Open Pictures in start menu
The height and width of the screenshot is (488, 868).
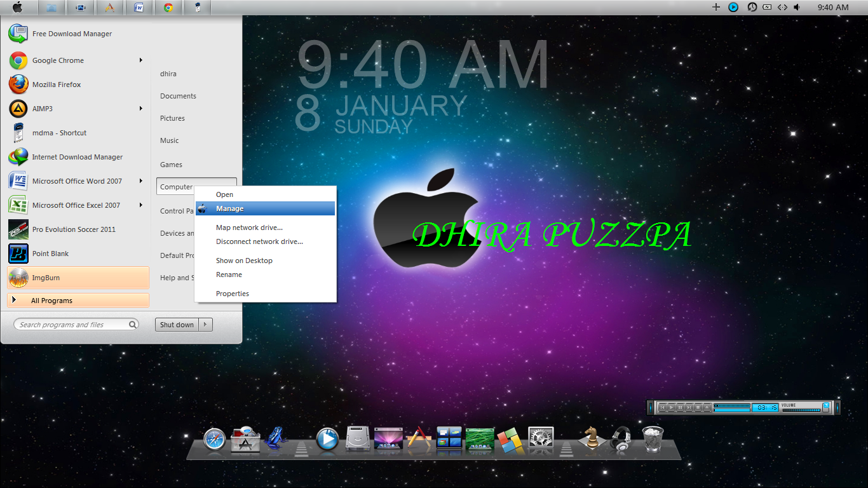coord(172,118)
